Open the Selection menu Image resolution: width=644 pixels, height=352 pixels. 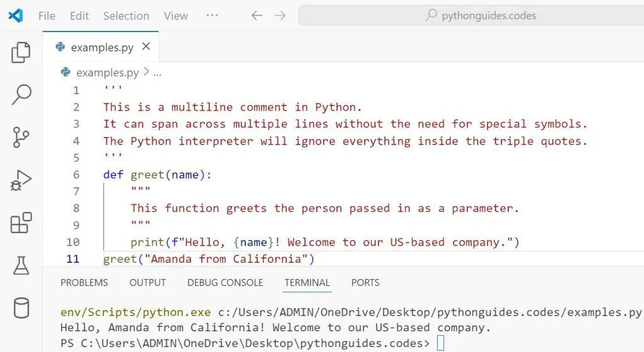126,16
